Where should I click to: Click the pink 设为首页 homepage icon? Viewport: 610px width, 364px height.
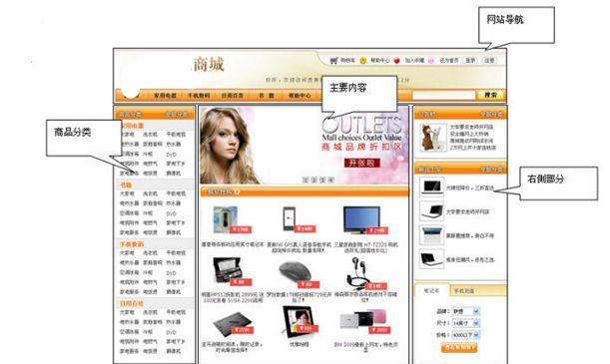point(431,60)
